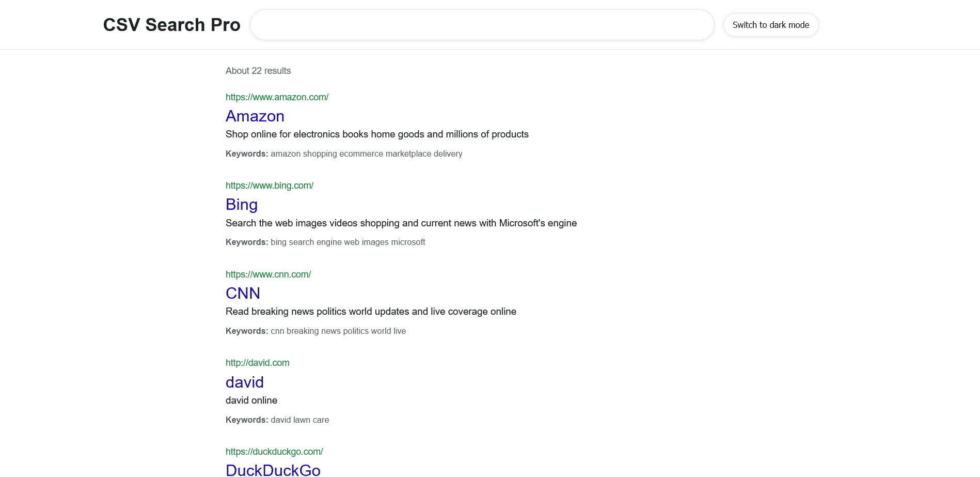The width and height of the screenshot is (980, 477).
Task: Click the https://www.amazon.com/ URL
Action: click(x=277, y=97)
